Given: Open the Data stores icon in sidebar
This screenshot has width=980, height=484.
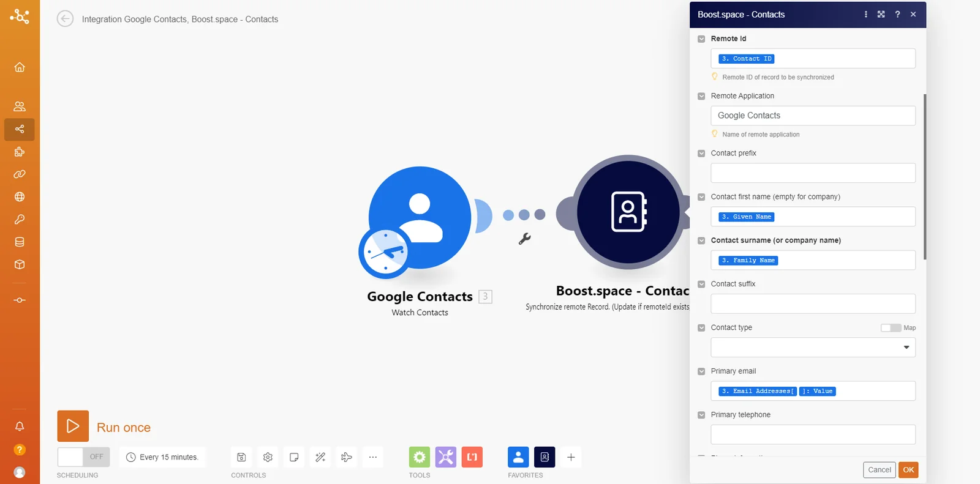Looking at the screenshot, I should (x=20, y=242).
